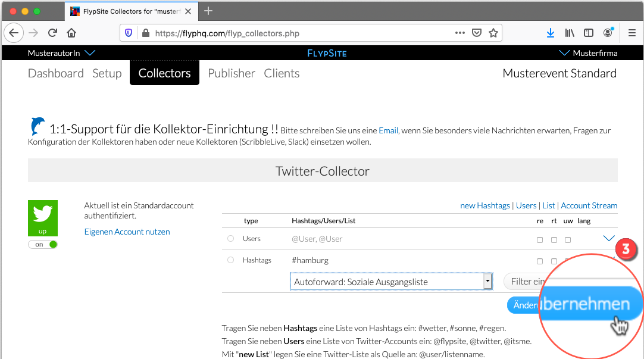Click the padlock site info icon
The image size is (644, 359).
pyautogui.click(x=145, y=33)
